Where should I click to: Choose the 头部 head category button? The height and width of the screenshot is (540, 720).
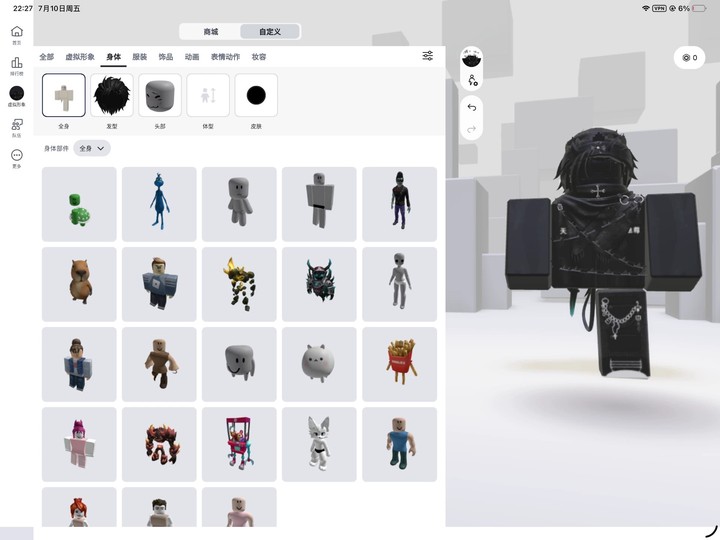pyautogui.click(x=160, y=96)
